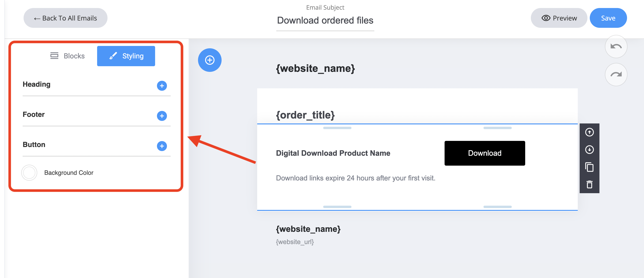Preview the email

click(x=559, y=18)
